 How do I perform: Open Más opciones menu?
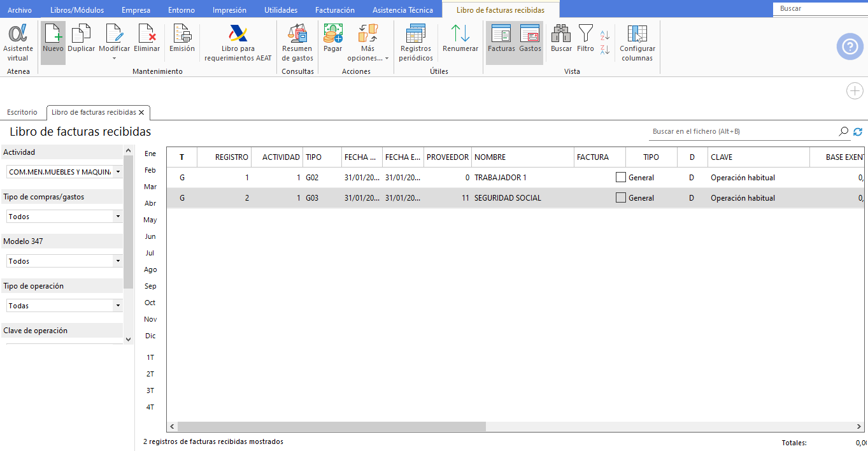[367, 42]
